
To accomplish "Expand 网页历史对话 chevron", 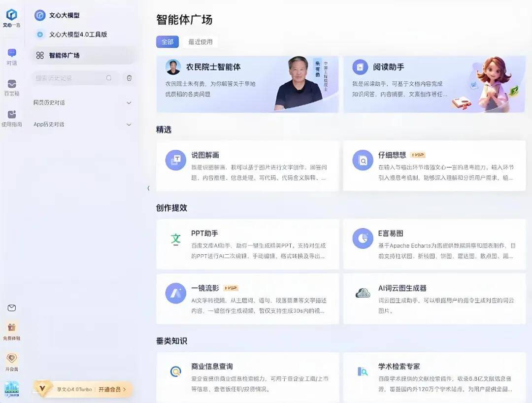I will pyautogui.click(x=129, y=102).
